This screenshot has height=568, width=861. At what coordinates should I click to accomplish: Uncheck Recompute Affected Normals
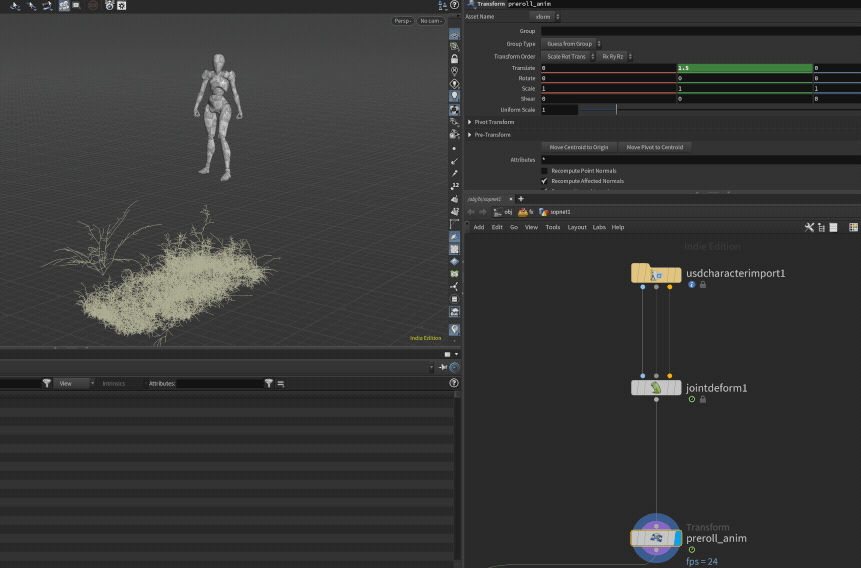pyautogui.click(x=544, y=181)
